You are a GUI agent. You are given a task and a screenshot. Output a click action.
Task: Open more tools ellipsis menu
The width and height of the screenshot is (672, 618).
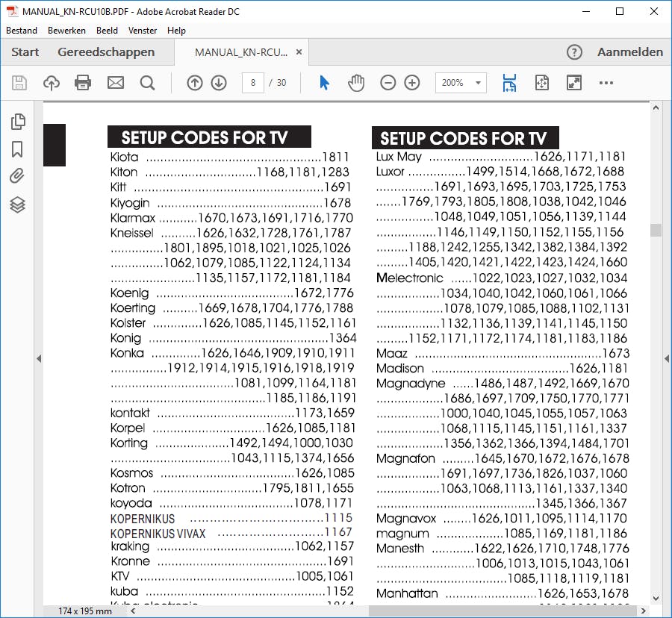click(606, 83)
